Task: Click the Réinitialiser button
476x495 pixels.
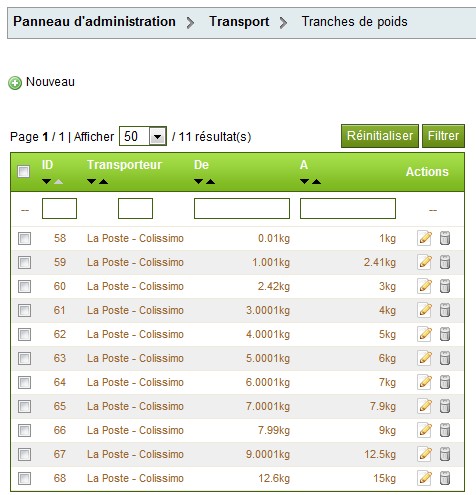Action: pyautogui.click(x=380, y=136)
